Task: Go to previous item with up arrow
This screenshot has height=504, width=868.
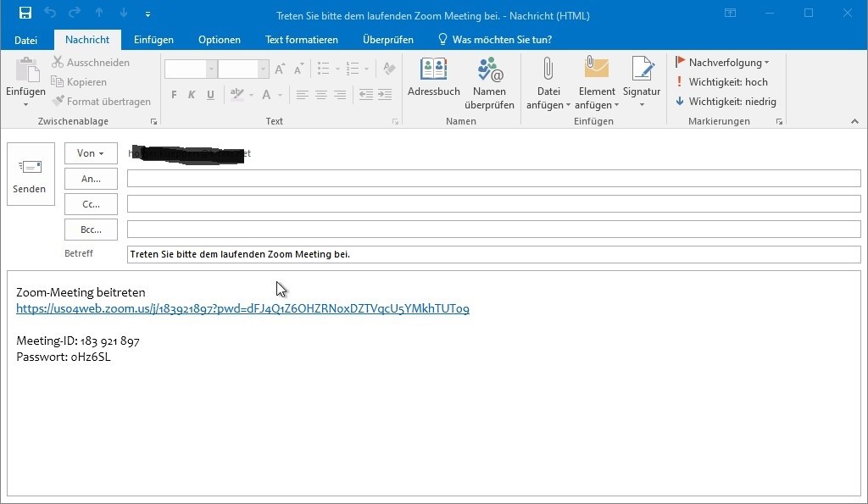Action: tap(99, 13)
